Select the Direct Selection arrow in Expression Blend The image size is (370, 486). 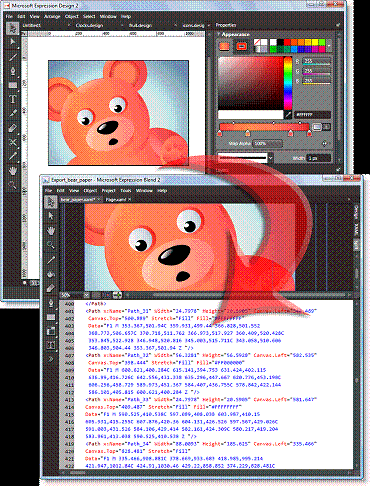click(51, 216)
